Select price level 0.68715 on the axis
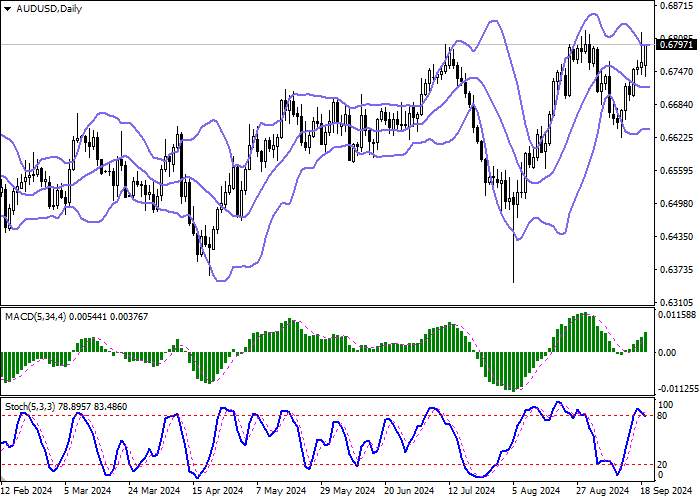Screen dimensions: 700x500 pyautogui.click(x=676, y=6)
